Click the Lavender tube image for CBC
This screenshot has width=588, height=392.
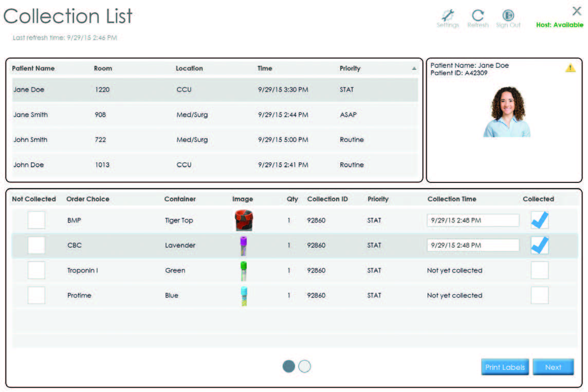tap(243, 245)
